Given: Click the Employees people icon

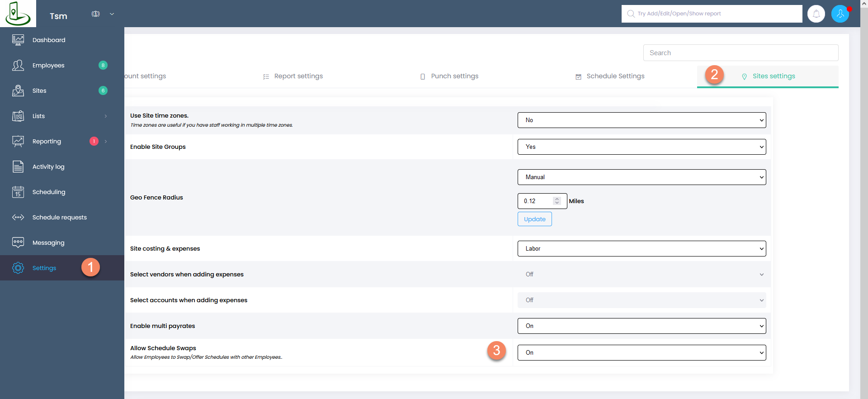Looking at the screenshot, I should click(18, 65).
